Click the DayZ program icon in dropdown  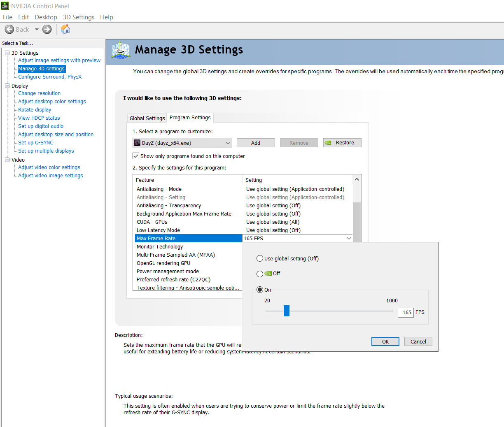(x=138, y=143)
